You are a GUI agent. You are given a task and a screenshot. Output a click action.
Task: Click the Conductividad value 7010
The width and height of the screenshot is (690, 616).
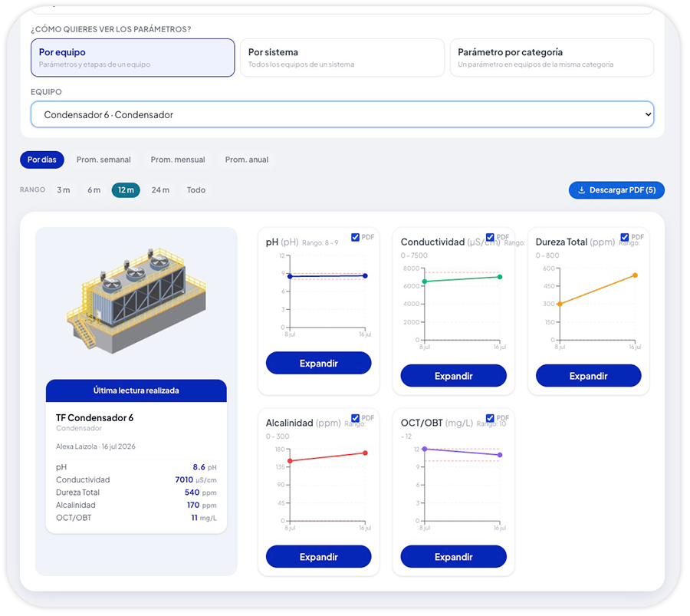(x=184, y=479)
